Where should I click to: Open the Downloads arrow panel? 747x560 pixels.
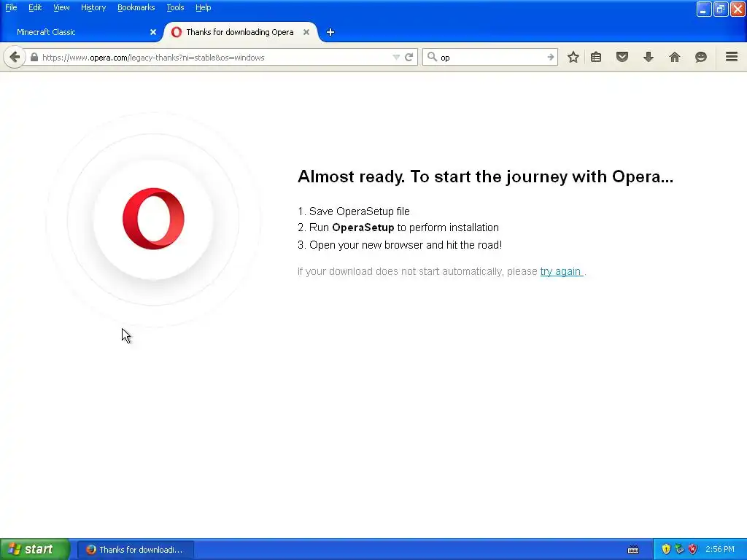point(649,57)
